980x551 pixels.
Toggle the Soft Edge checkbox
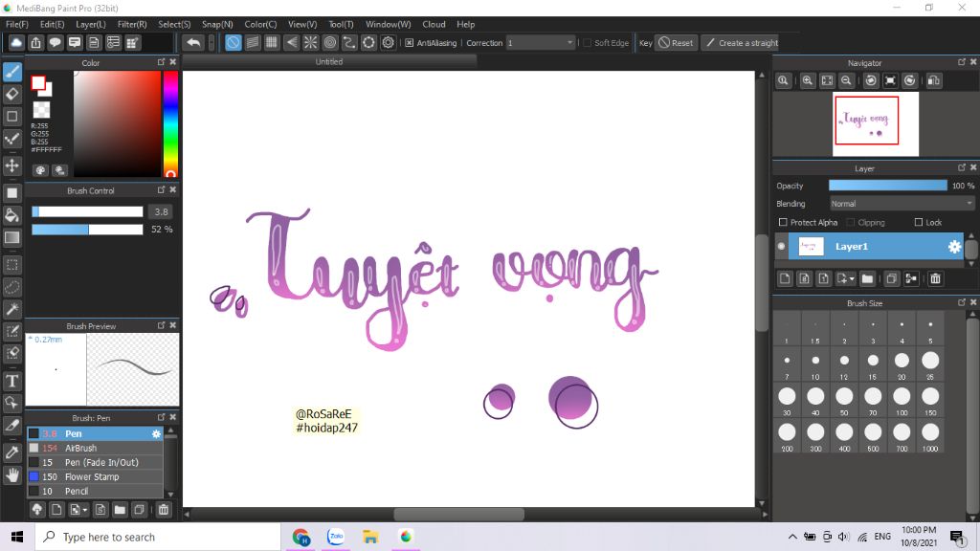(587, 43)
